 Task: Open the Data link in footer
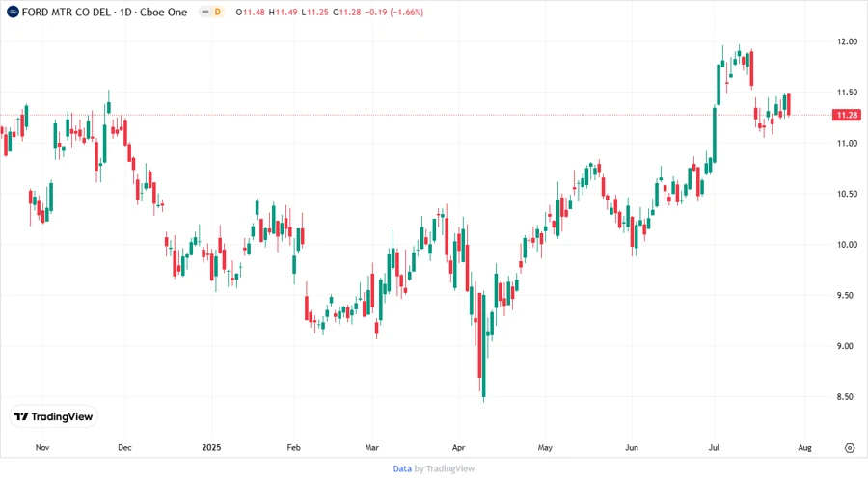402,469
